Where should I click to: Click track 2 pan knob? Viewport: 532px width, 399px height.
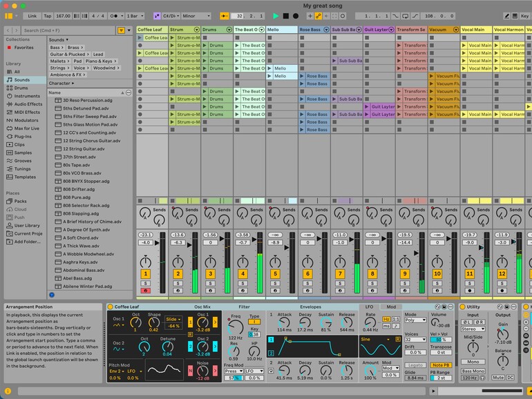click(x=178, y=262)
